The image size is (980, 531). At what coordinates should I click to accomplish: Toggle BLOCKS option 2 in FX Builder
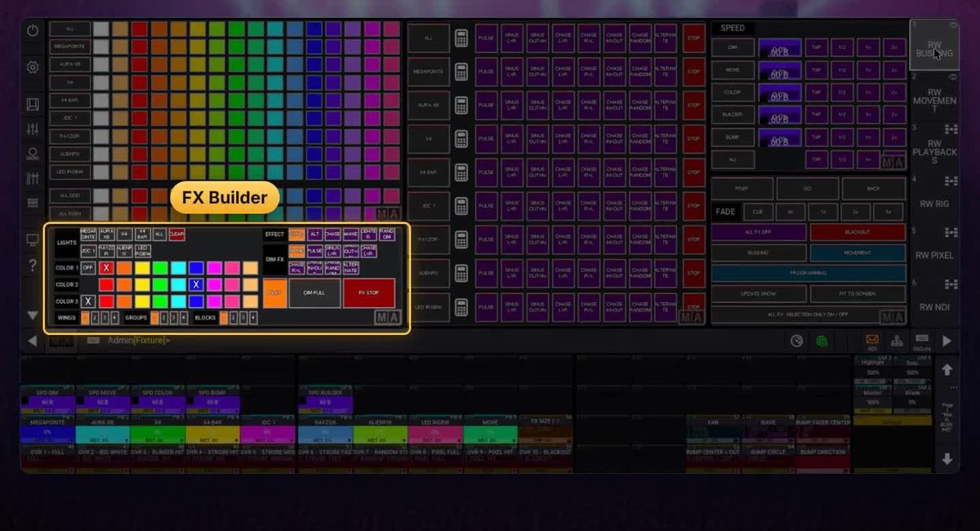[x=233, y=318]
